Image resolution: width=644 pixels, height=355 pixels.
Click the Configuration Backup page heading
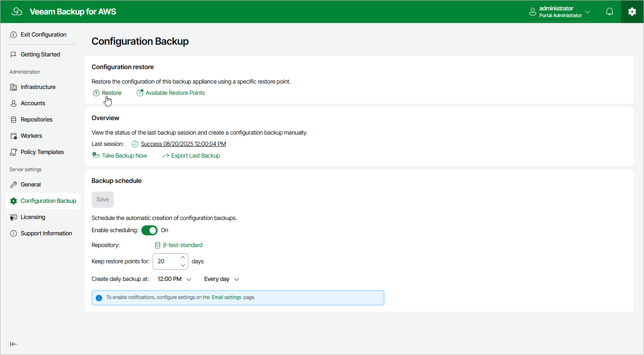point(140,42)
